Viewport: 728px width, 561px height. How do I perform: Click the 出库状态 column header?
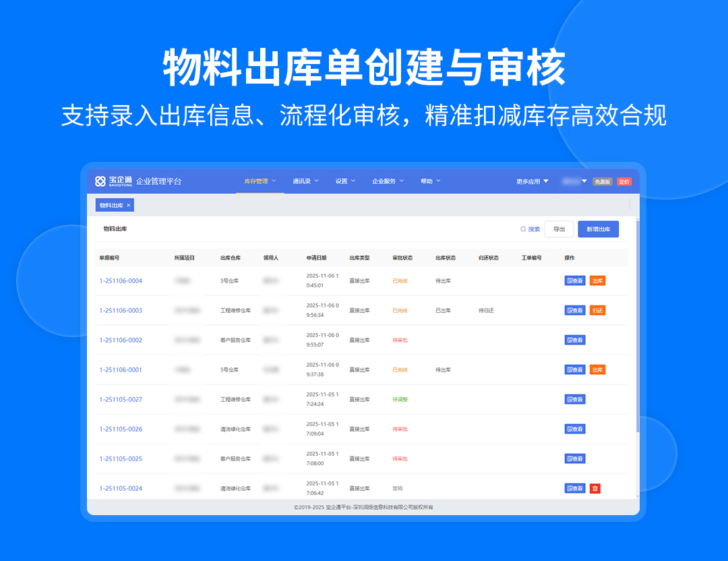446,258
